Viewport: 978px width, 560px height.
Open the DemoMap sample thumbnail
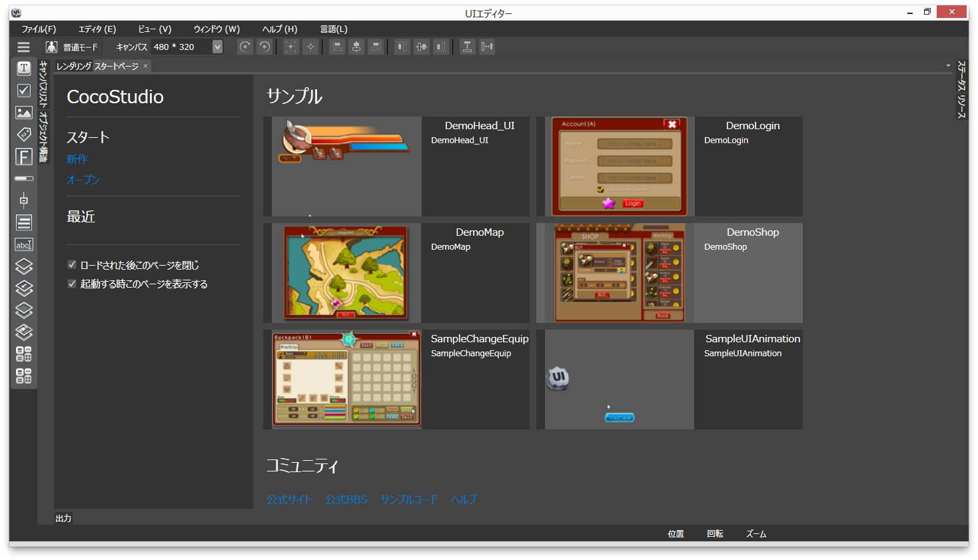[x=346, y=273]
